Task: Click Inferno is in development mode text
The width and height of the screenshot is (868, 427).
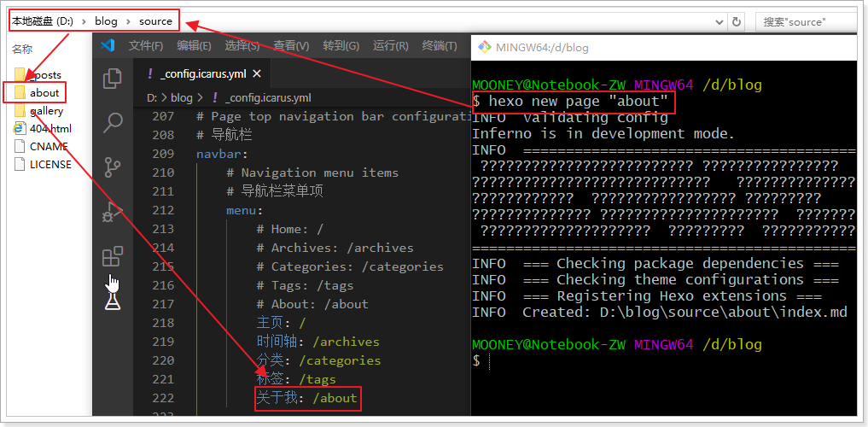Action: 603,133
